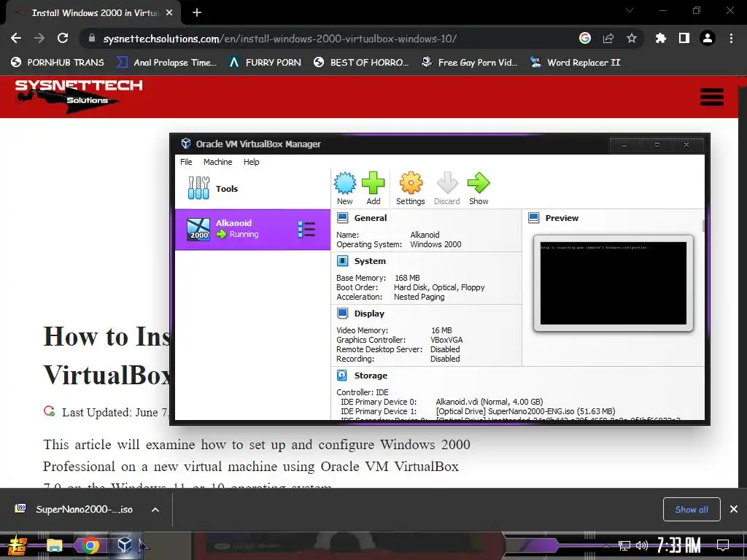Click the Display section icon
This screenshot has height=560, width=747.
tap(342, 314)
